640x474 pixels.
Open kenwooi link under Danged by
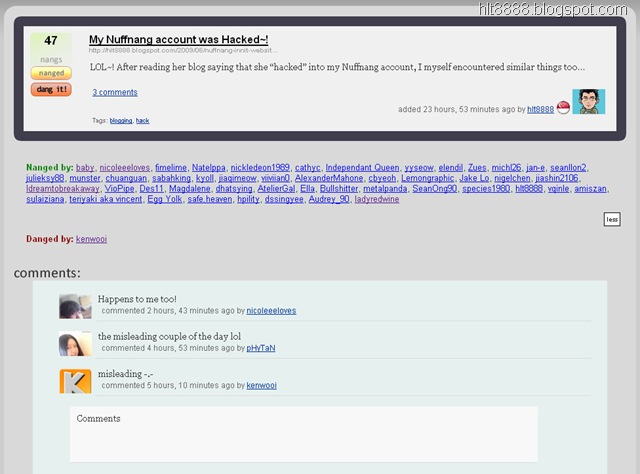pyautogui.click(x=91, y=239)
